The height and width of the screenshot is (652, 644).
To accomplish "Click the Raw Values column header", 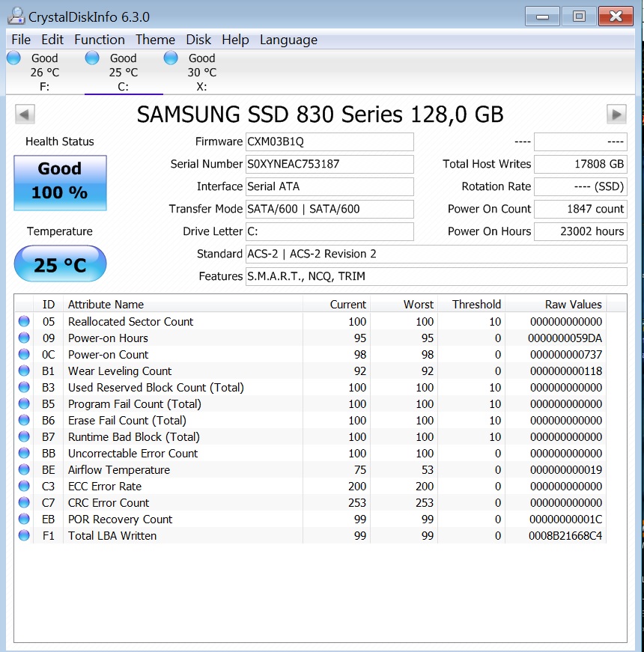I will [556, 305].
